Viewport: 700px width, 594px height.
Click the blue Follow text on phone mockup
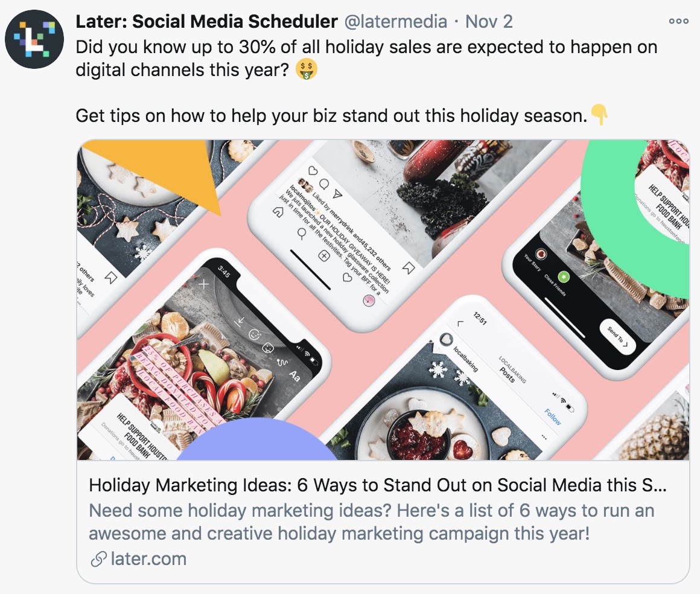pyautogui.click(x=553, y=417)
